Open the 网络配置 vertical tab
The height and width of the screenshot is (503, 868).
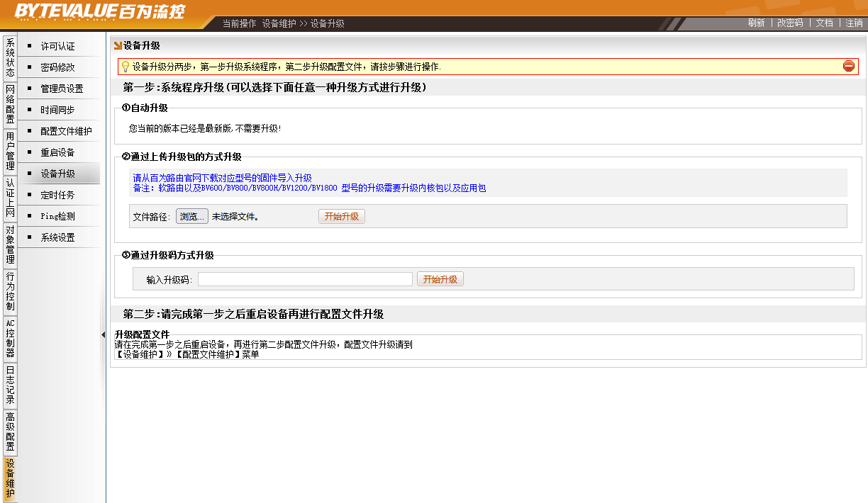coord(10,104)
